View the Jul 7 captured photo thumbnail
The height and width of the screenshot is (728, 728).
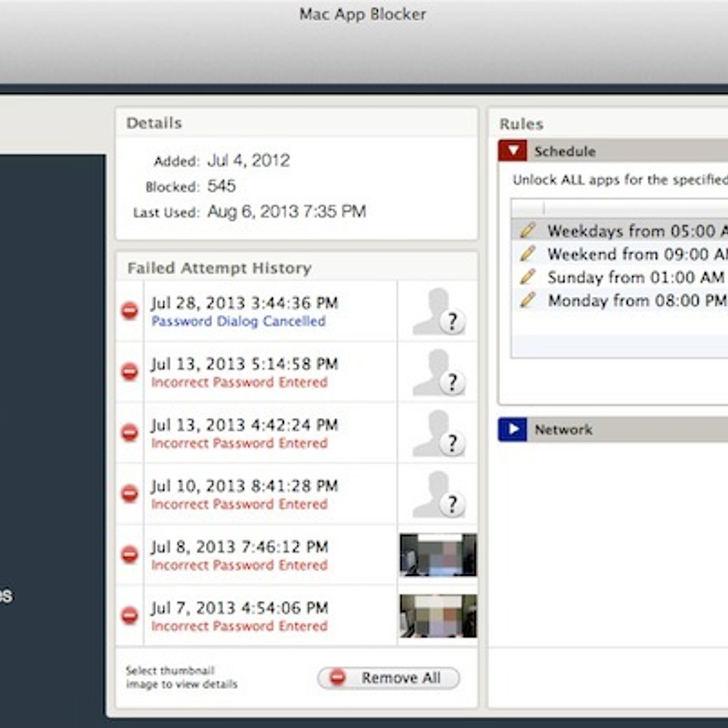(x=438, y=616)
